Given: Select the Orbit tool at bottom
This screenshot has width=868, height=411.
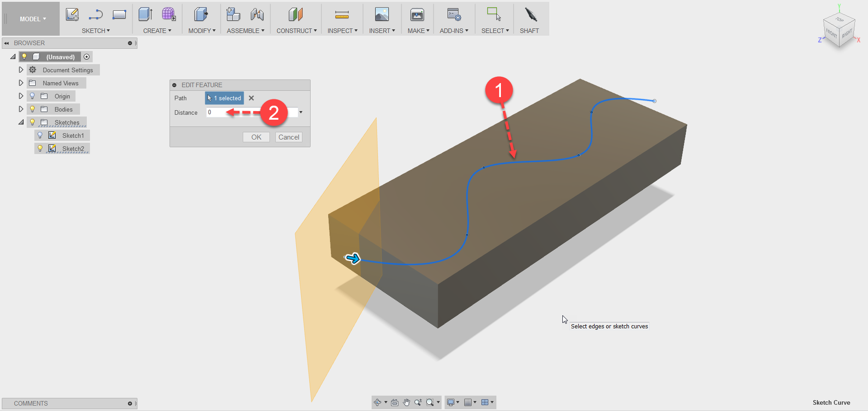Looking at the screenshot, I should pyautogui.click(x=378, y=402).
